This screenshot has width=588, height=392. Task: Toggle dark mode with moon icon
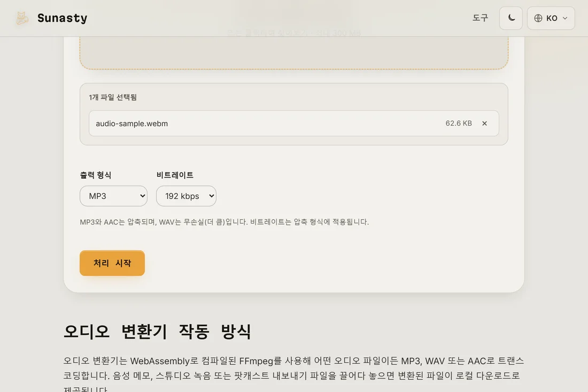(510, 18)
